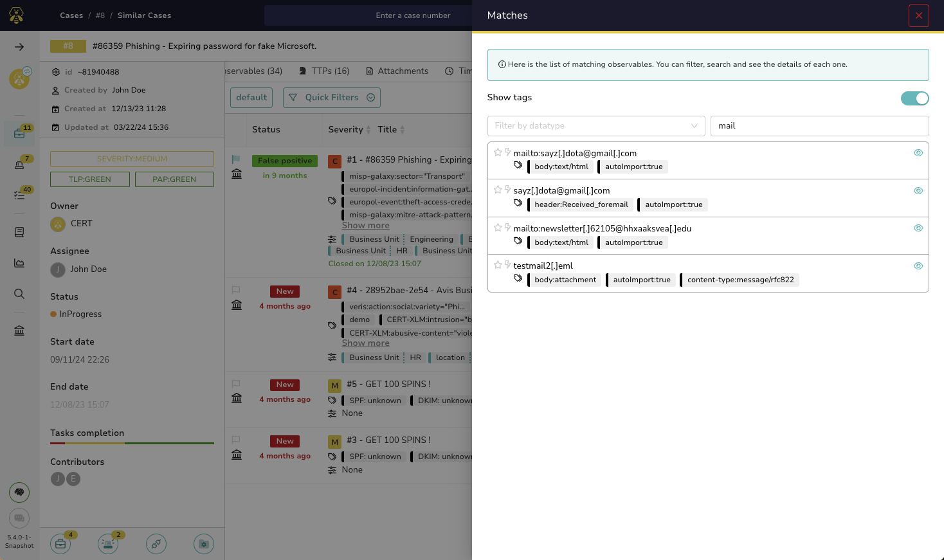The image size is (944, 560).
Task: Click the mail search input field
Action: click(x=819, y=126)
